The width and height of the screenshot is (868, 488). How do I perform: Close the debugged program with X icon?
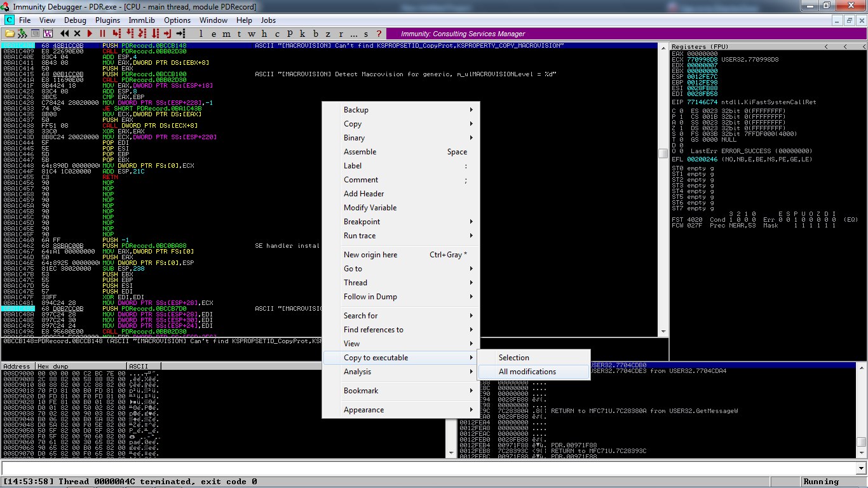(78, 34)
